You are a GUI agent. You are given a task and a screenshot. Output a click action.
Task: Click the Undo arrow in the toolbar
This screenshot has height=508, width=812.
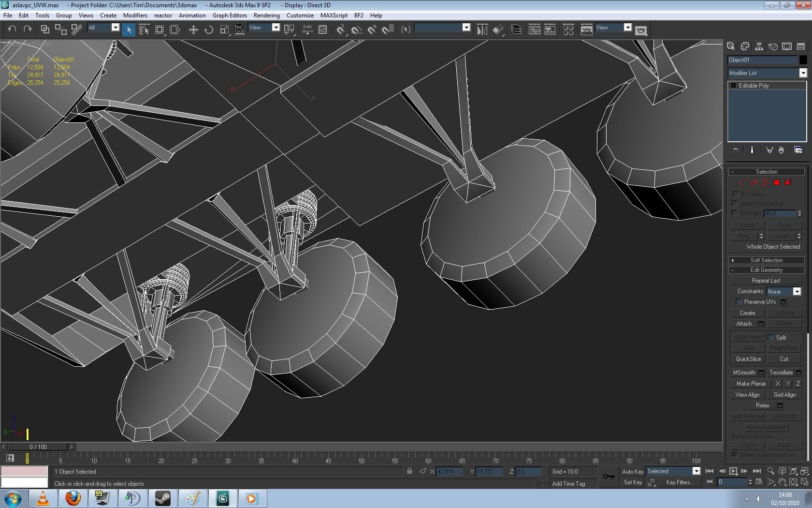12,29
